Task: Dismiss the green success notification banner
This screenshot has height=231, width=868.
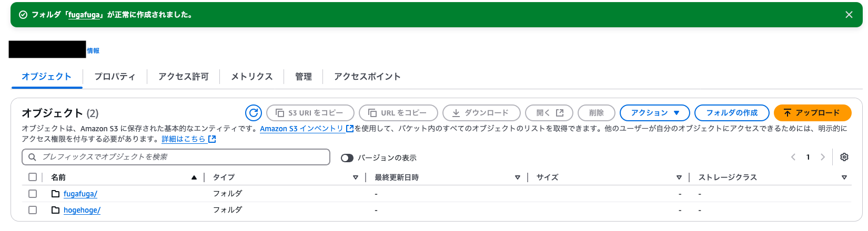Action: tap(849, 15)
